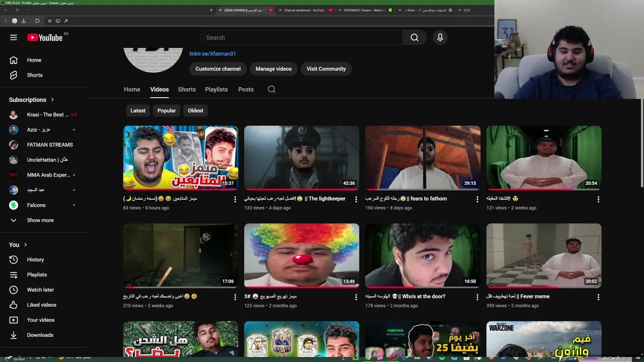Viewport: 644px width, 362px height.
Task: Click the Fever meme video title
Action: (518, 297)
